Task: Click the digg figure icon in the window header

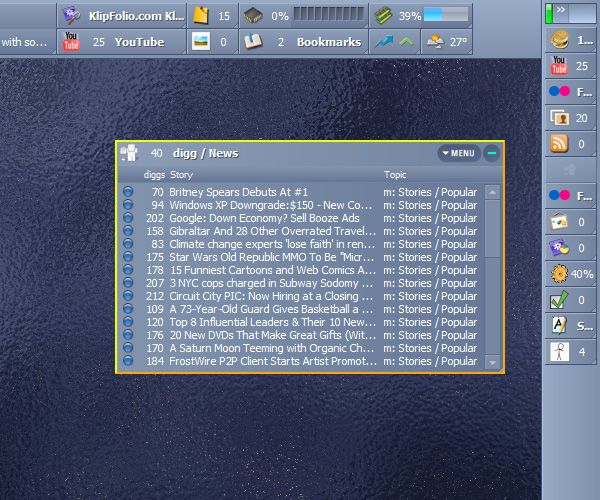Action: pyautogui.click(x=129, y=153)
